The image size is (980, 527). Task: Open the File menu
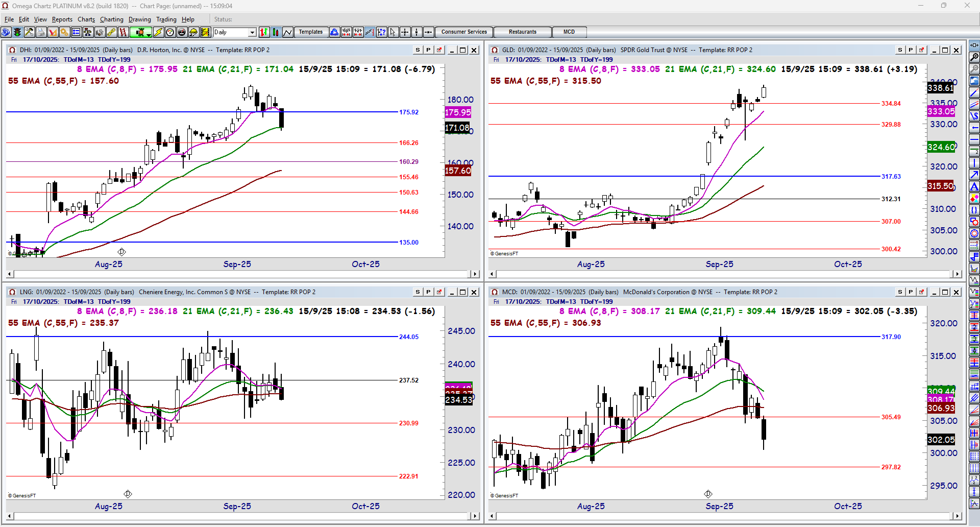click(9, 19)
